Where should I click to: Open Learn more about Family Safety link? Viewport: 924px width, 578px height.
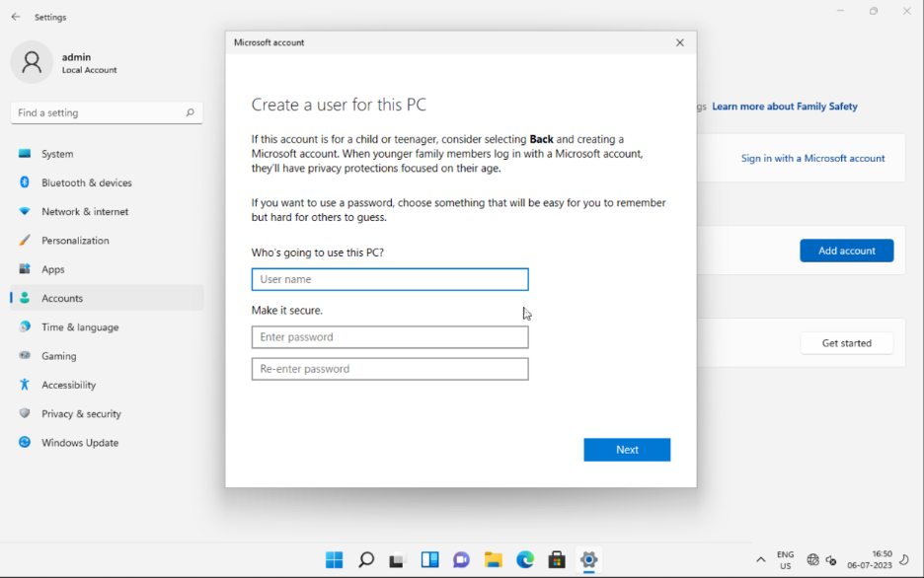coord(785,107)
